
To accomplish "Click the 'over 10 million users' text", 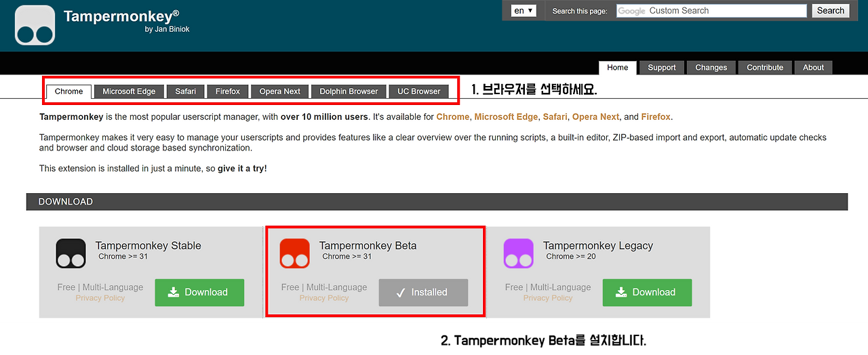I will 325,117.
